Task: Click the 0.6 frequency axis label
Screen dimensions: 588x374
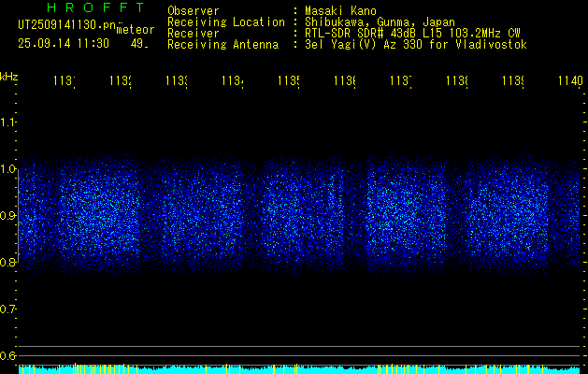Action: [x=7, y=355]
